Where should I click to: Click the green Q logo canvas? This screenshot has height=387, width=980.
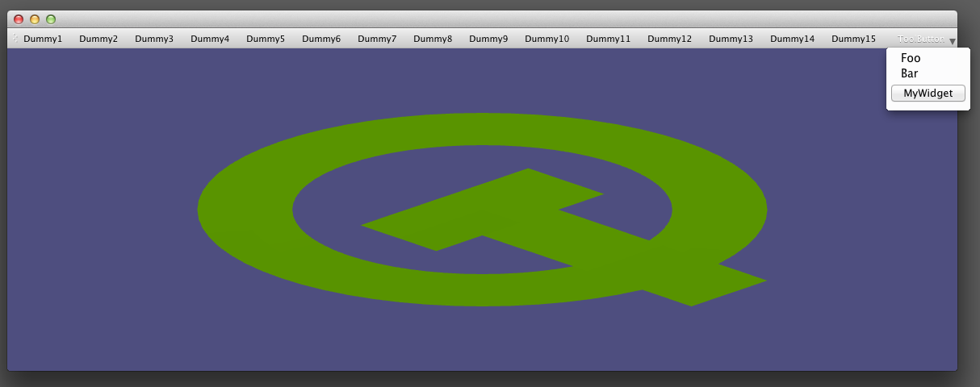(x=482, y=210)
